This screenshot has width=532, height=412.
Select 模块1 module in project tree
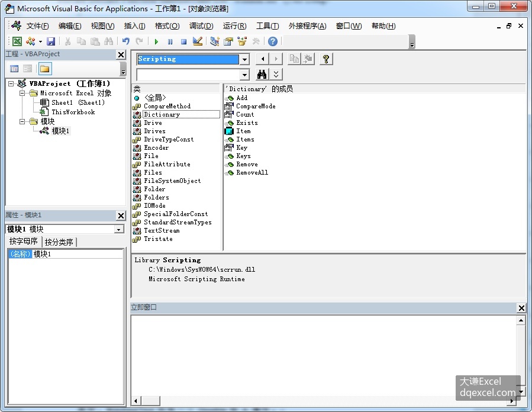click(x=60, y=131)
